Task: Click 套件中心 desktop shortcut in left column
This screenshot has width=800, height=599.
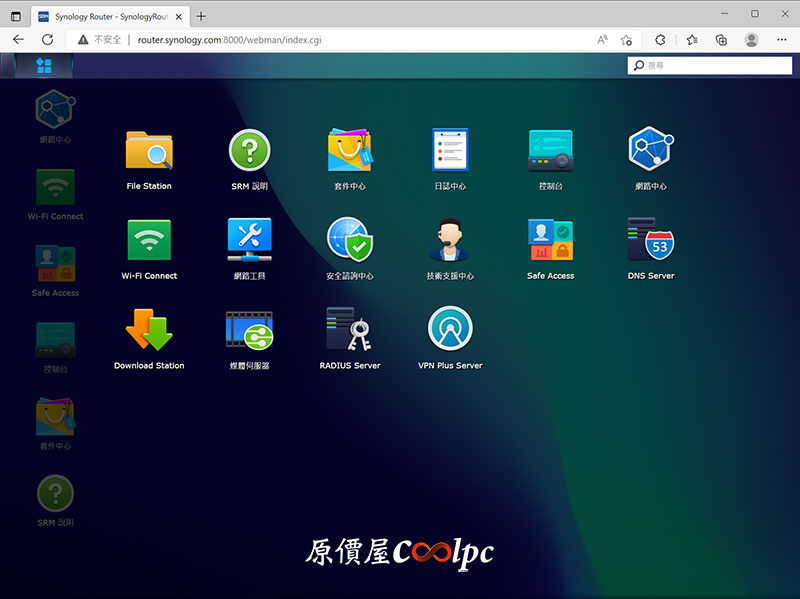Action: (56, 424)
